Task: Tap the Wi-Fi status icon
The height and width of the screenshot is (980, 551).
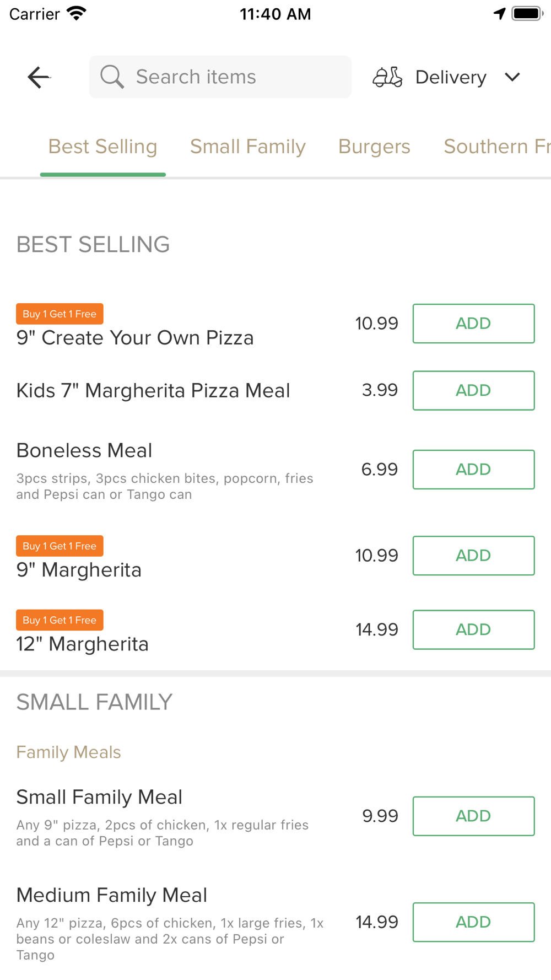Action: pyautogui.click(x=76, y=14)
